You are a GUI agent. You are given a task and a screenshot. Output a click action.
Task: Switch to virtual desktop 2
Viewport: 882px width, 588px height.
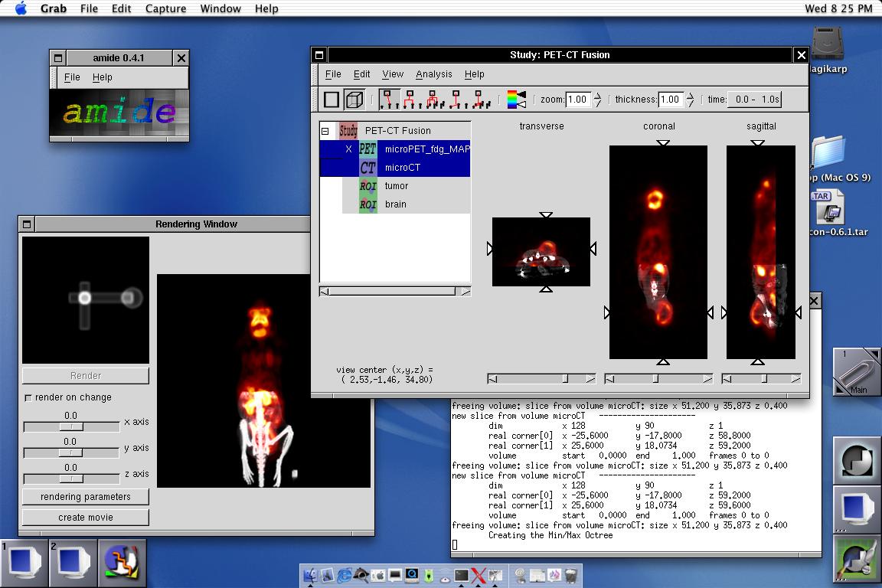pos(73,563)
